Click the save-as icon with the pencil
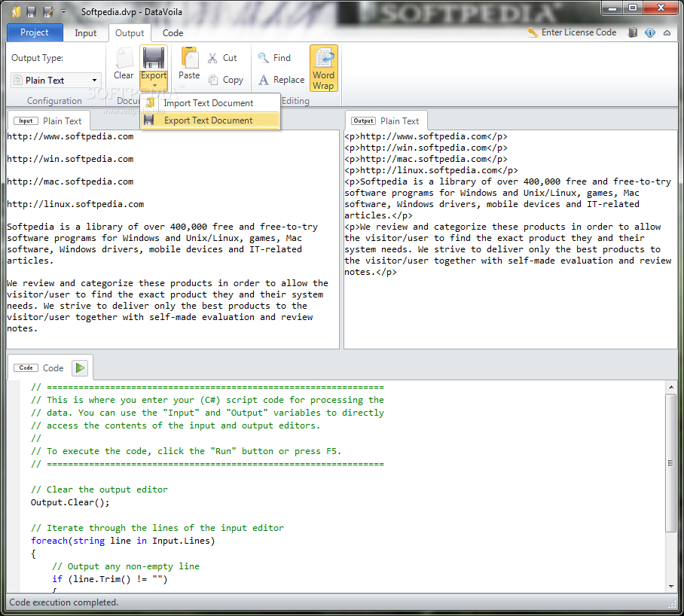The height and width of the screenshot is (616, 684). tap(48, 12)
